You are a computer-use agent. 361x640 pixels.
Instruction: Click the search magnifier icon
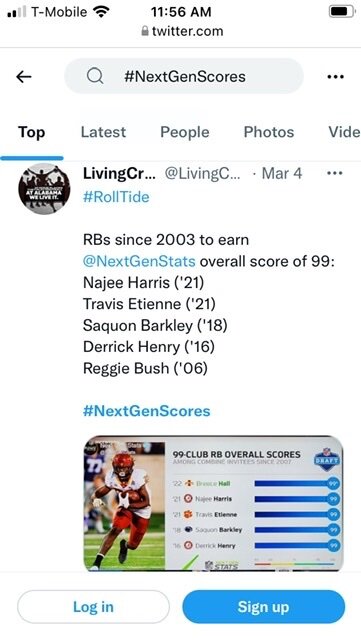[95, 76]
